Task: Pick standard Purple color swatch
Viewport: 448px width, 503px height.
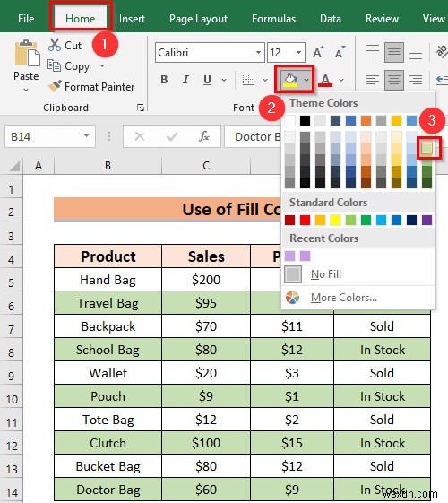Action: (426, 220)
